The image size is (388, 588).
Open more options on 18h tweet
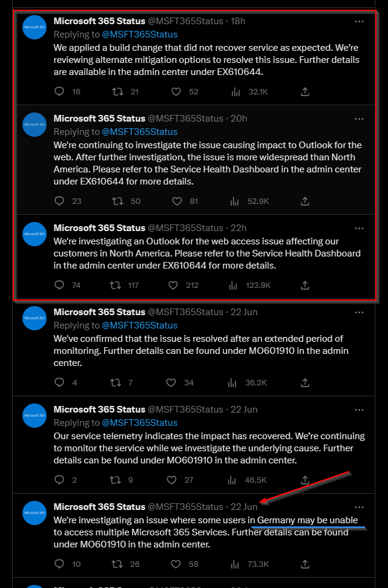point(359,21)
